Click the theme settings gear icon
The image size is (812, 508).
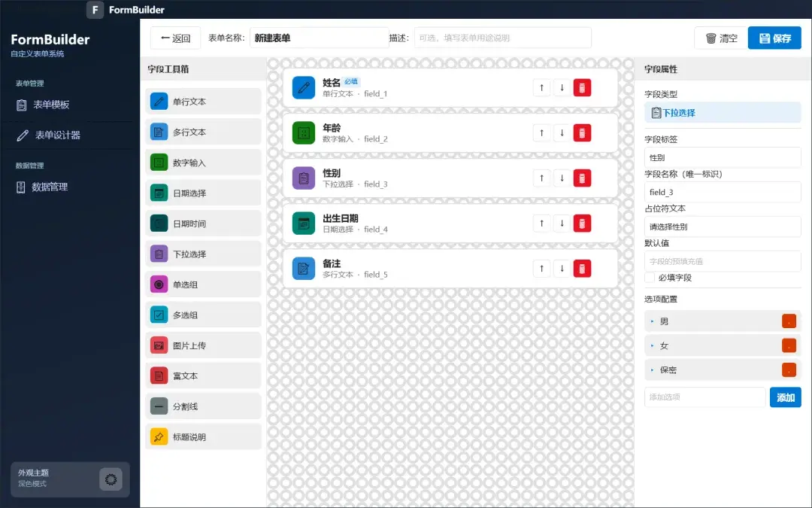pyautogui.click(x=111, y=479)
